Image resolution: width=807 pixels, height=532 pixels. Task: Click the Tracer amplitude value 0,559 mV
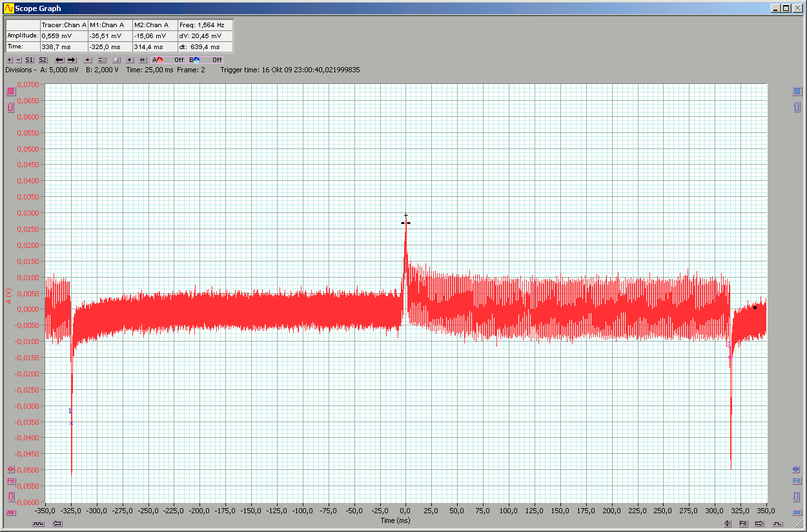pos(63,36)
